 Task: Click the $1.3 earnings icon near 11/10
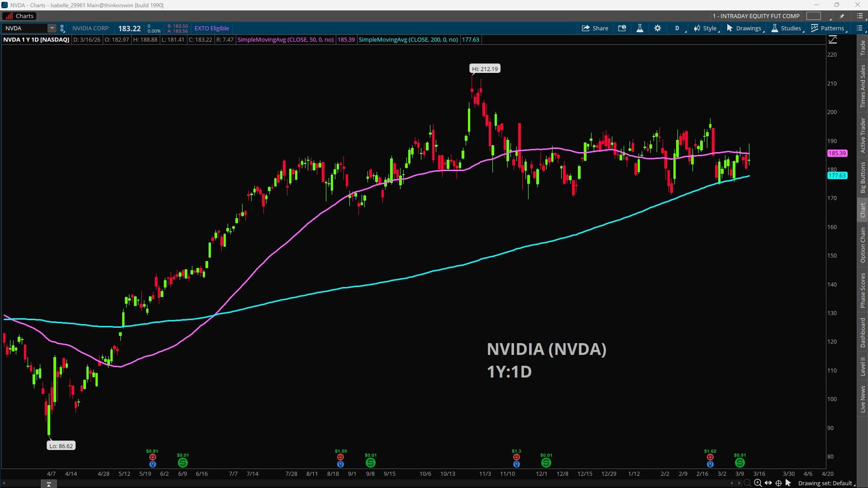coord(516,457)
